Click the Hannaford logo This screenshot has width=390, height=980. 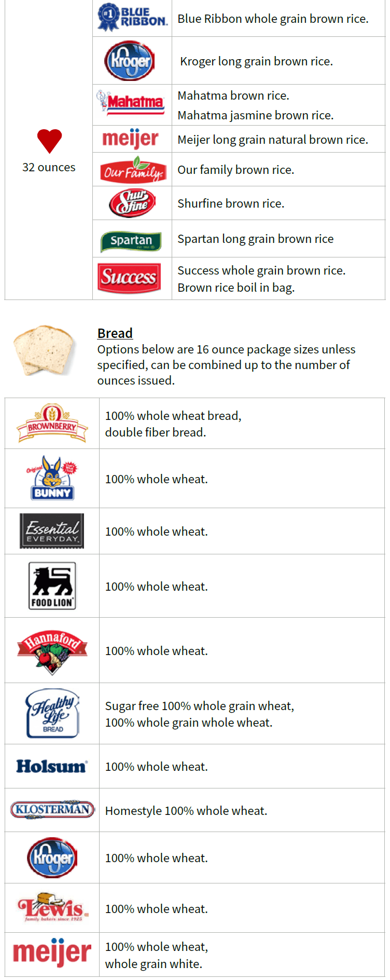click(52, 650)
